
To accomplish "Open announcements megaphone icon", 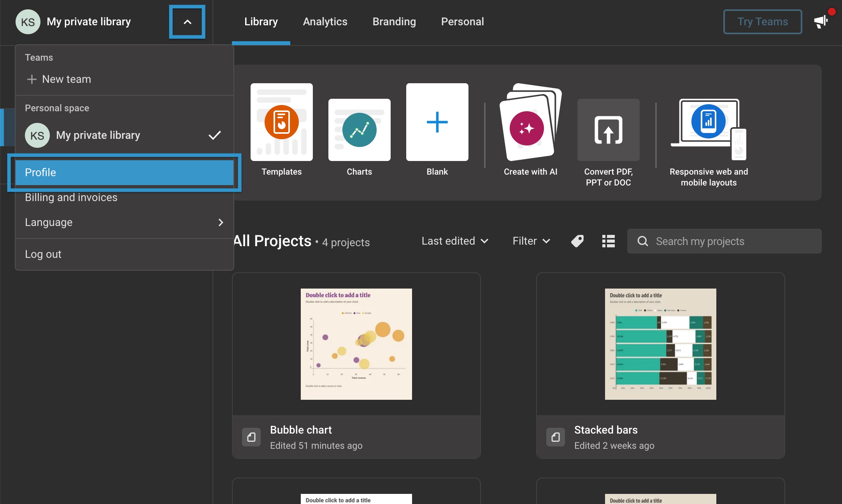I will tap(821, 22).
